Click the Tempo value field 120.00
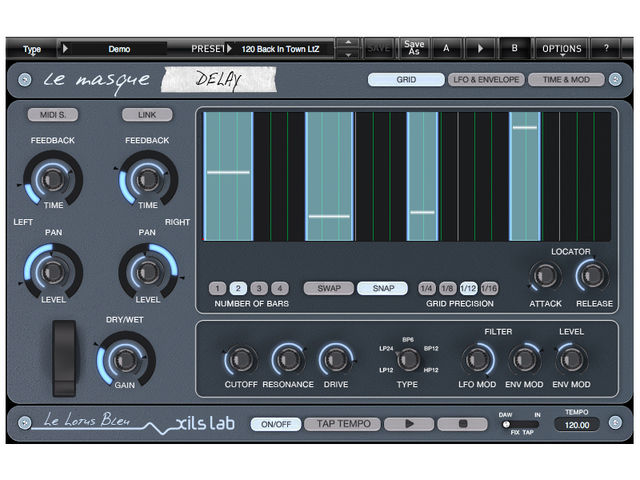640x480 pixels. point(576,425)
